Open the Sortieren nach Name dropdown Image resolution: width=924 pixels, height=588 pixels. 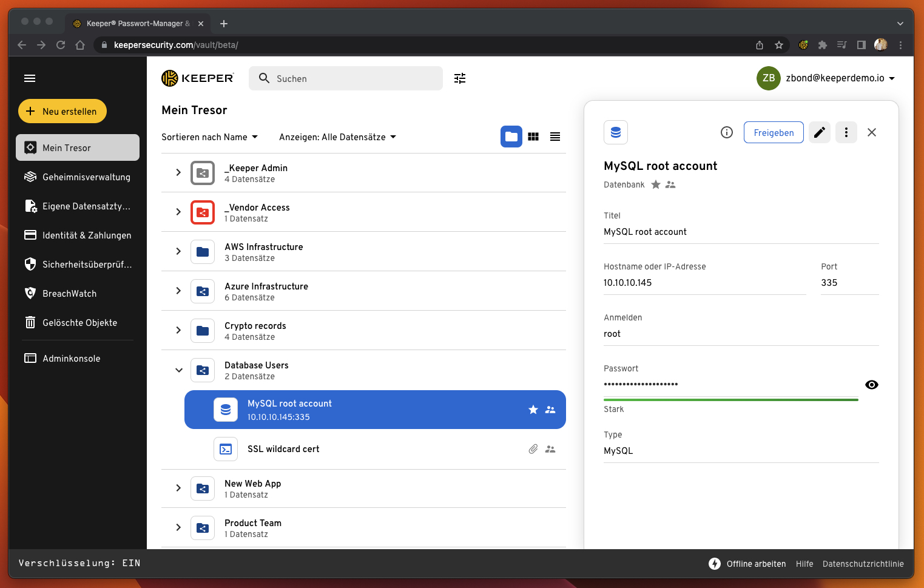click(210, 137)
